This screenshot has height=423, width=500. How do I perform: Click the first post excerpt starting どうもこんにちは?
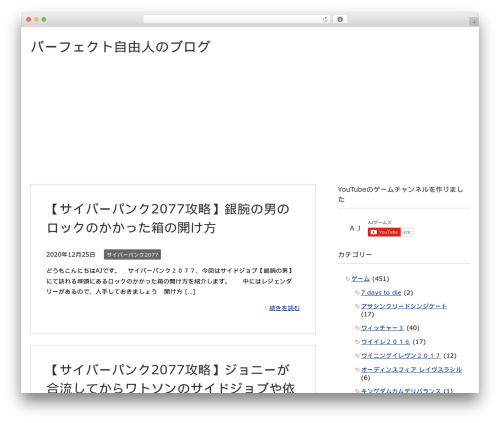point(169,281)
